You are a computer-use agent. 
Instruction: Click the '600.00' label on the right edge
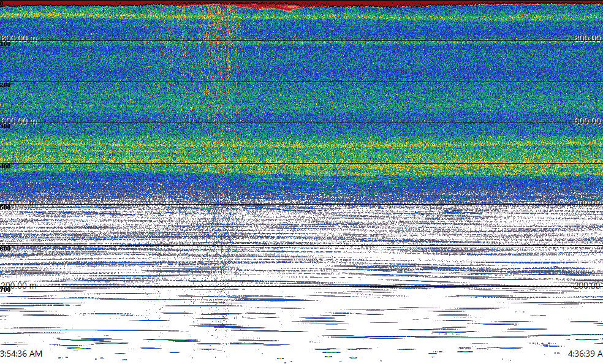[x=588, y=121]
